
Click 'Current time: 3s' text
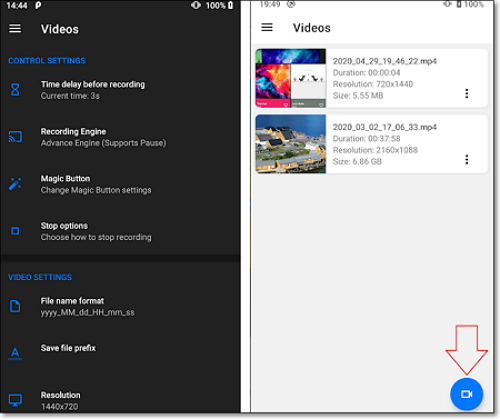70,96
